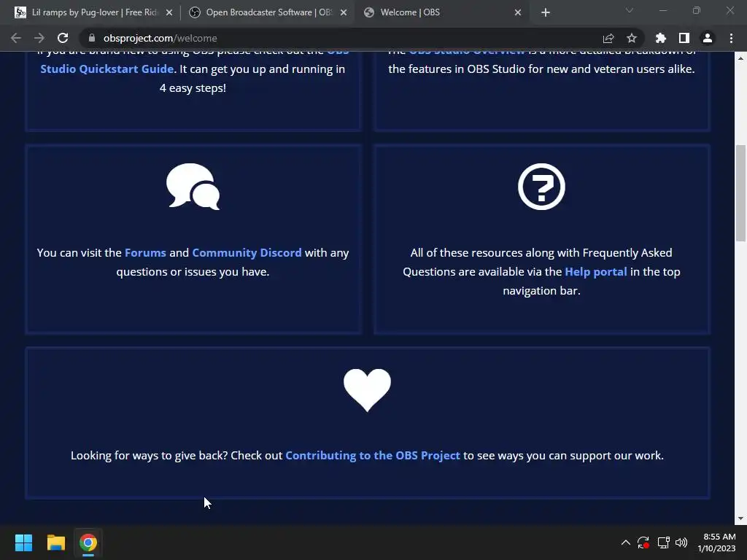Open the Studio Quickstart Guide link
Image resolution: width=747 pixels, height=560 pixels.
tap(107, 69)
